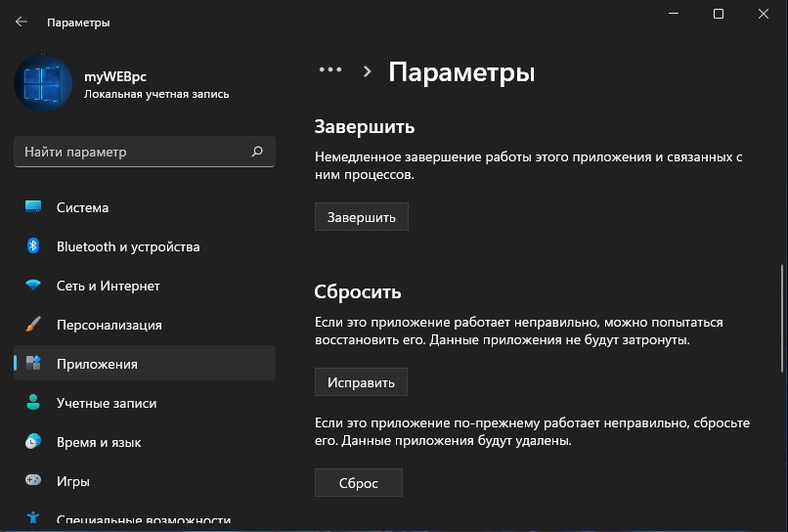Click the Wi-Fi network icon

[33, 286]
